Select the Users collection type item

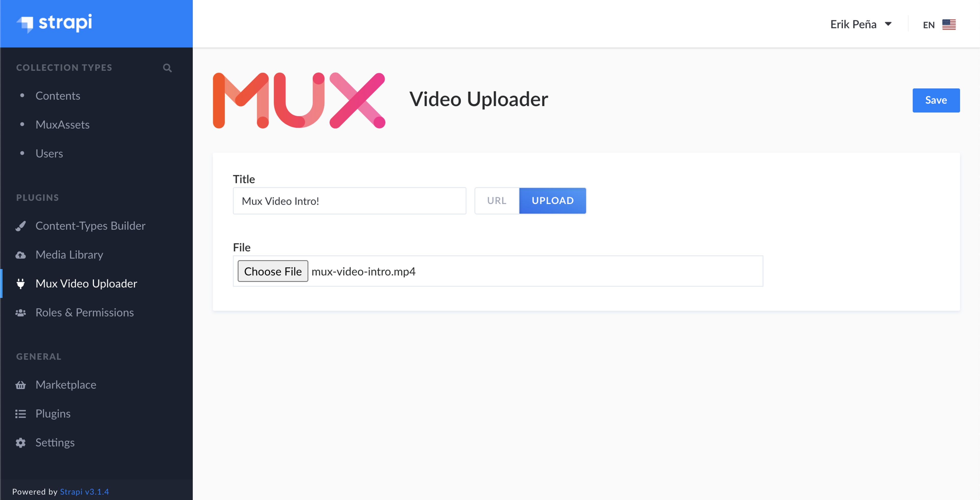pos(50,153)
